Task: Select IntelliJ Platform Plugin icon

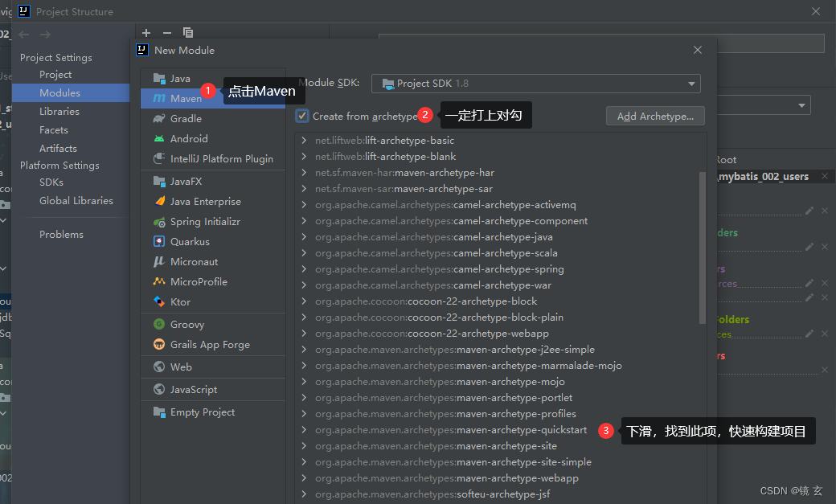Action: [x=159, y=158]
